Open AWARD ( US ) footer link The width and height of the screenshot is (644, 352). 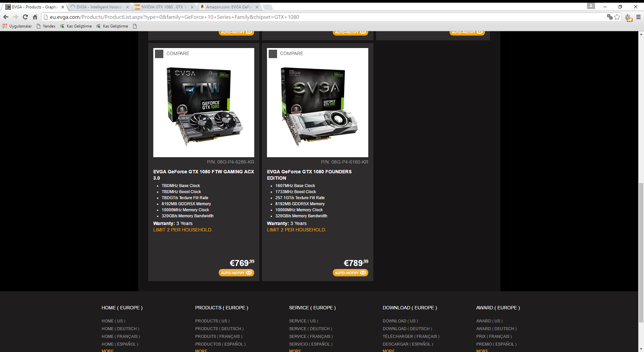[489, 321]
